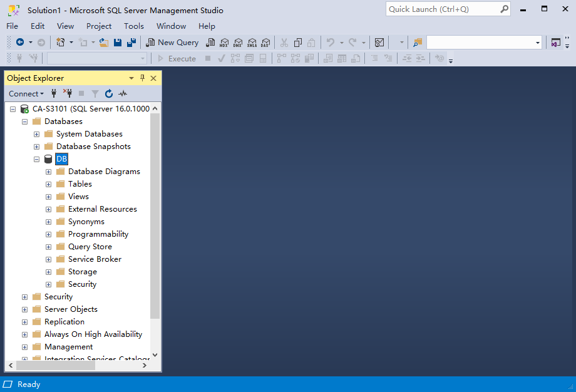Click the Navigate Backward arrow icon
The height and width of the screenshot is (392, 576).
(20, 43)
